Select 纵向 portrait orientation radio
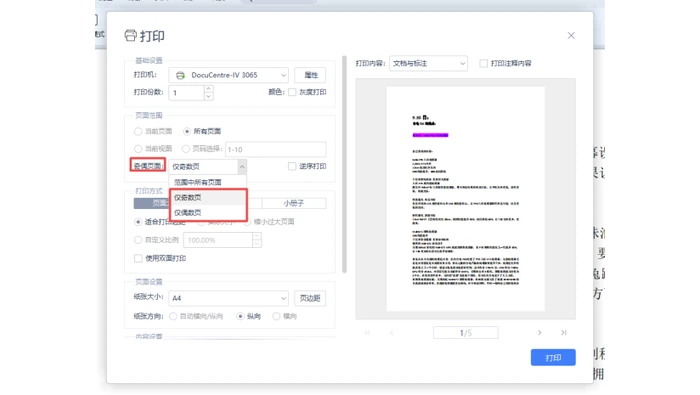 coord(240,316)
